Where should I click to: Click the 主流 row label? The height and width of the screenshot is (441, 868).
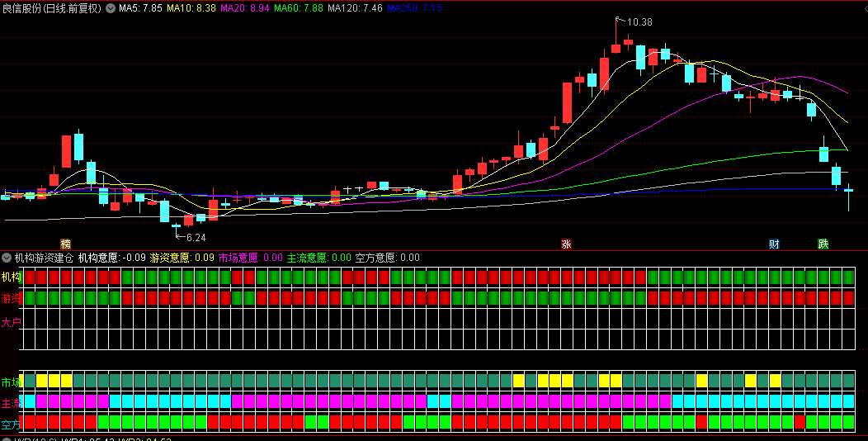11,403
